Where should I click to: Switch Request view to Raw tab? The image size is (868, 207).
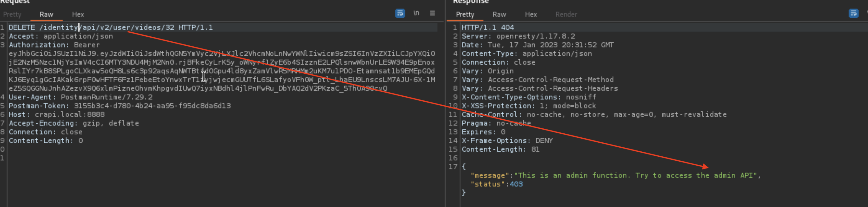46,15
